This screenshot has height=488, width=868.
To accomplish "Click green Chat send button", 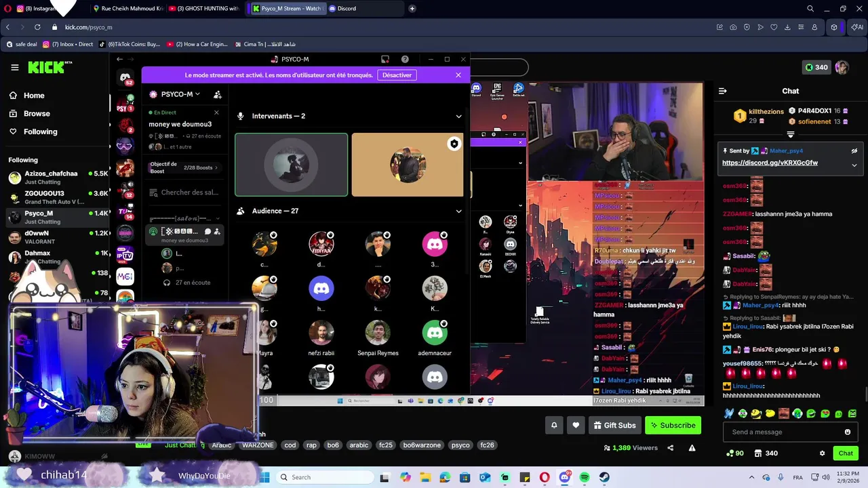I will [846, 453].
